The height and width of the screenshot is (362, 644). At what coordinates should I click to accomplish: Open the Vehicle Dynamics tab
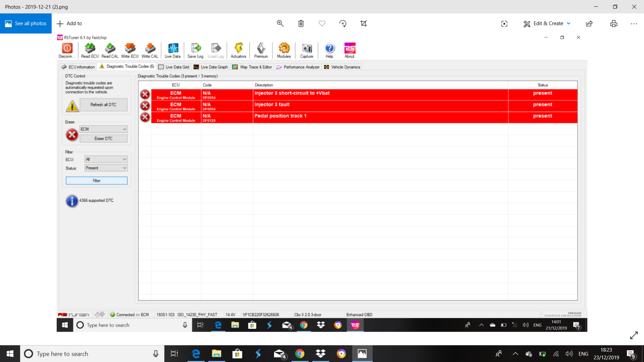(x=342, y=67)
